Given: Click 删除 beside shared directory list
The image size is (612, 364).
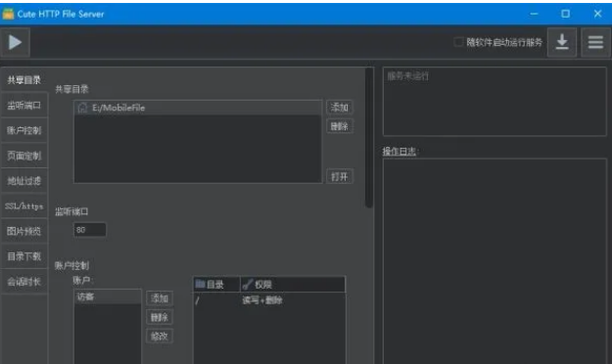Looking at the screenshot, I should click(340, 126).
